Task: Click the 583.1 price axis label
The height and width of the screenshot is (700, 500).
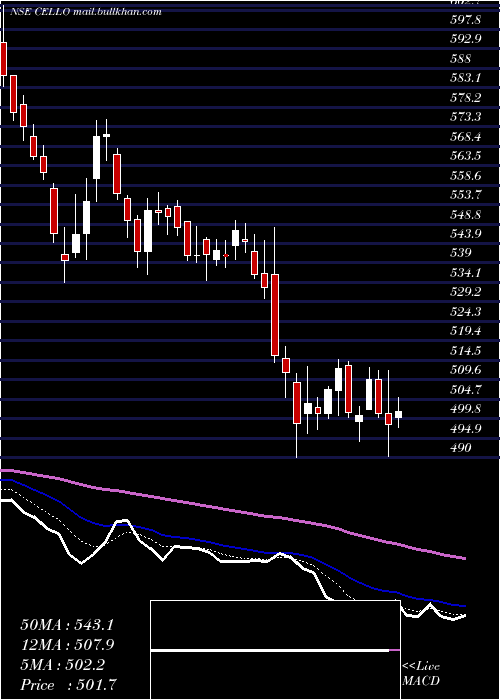Action: [465, 78]
